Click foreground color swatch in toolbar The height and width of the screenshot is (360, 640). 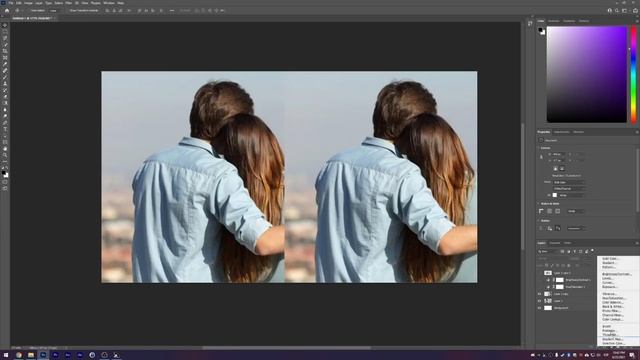click(4, 173)
